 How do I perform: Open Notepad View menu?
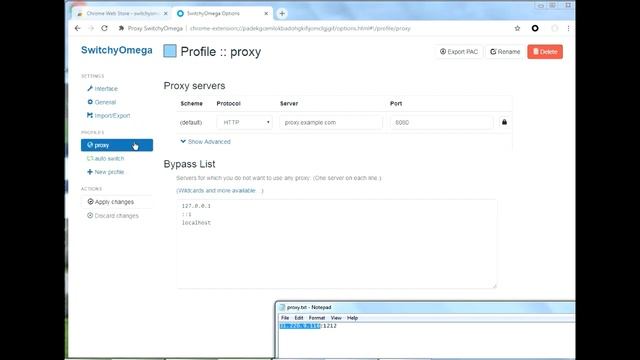336,318
